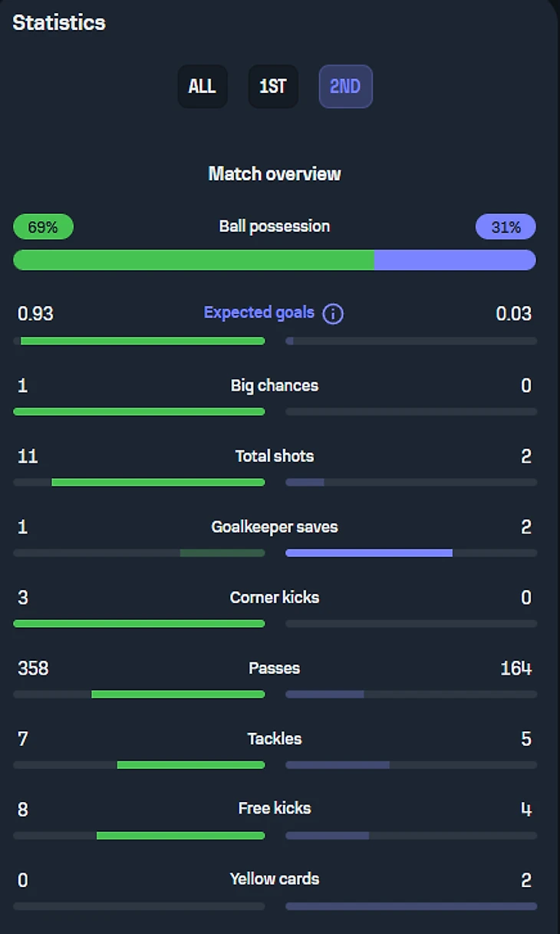560x934 pixels.
Task: Click the purple Yellow cards bar
Action: [411, 906]
